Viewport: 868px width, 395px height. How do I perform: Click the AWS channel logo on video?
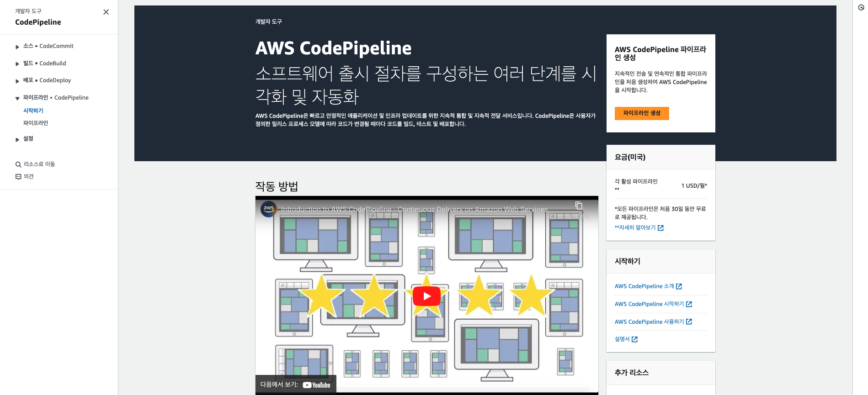(x=269, y=209)
